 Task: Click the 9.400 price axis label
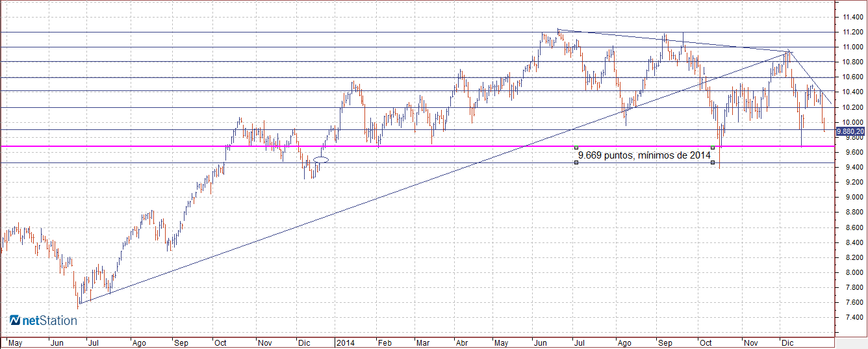tap(855, 167)
